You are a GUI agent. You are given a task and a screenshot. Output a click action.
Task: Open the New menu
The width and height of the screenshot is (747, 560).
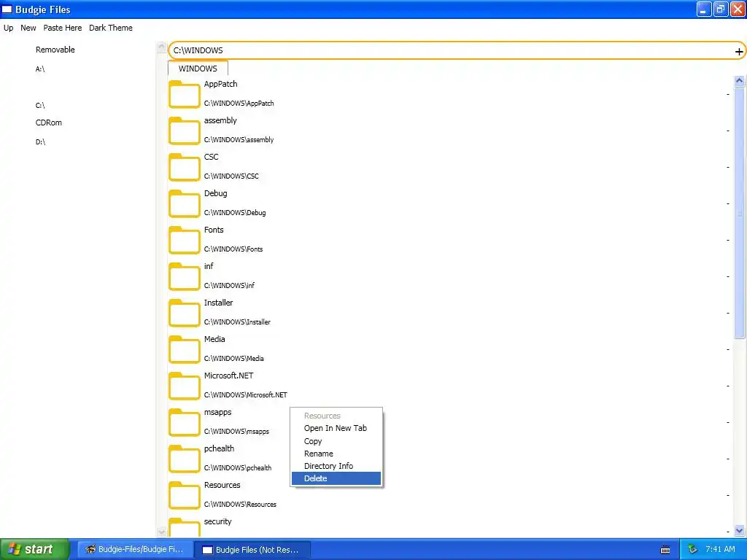click(28, 28)
